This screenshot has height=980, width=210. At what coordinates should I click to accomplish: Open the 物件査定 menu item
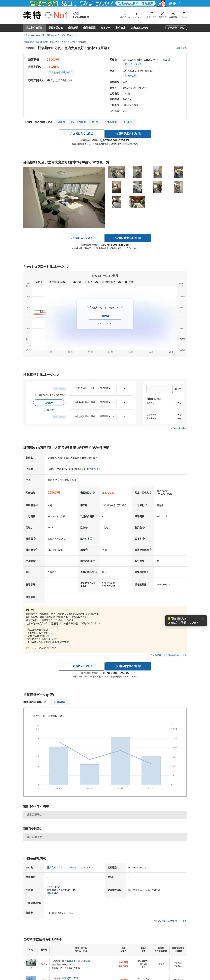(121, 28)
